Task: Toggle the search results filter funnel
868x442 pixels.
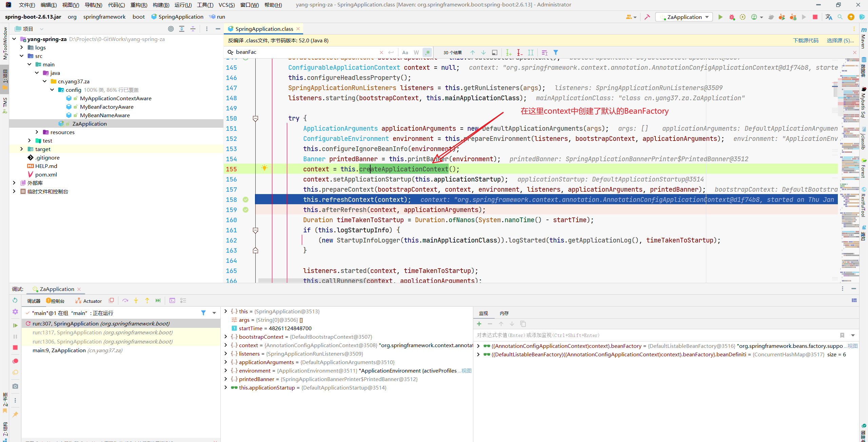Action: pos(556,52)
